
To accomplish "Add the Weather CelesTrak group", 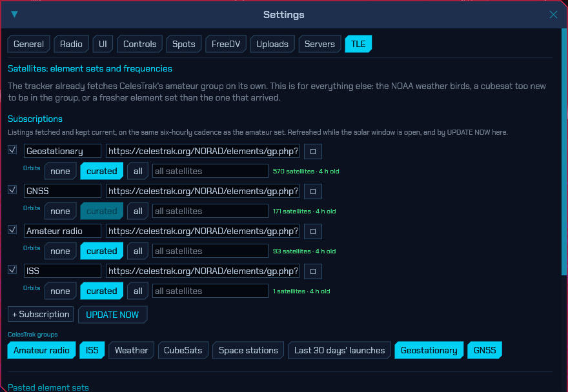I will click(131, 350).
